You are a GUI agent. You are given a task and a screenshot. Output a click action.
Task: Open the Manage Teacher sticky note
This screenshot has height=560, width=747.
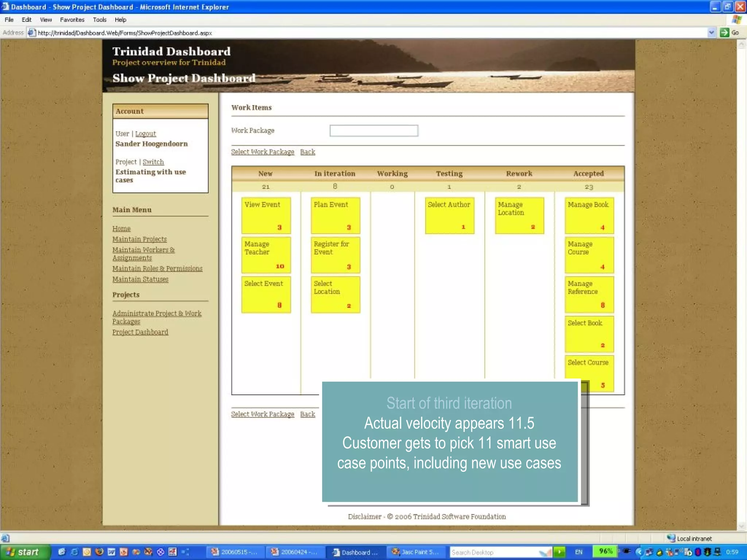(266, 255)
